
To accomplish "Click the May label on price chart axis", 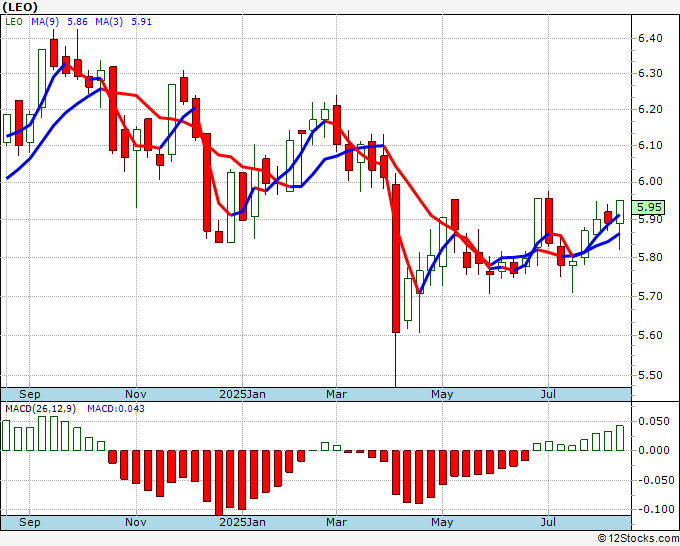I will click(442, 394).
